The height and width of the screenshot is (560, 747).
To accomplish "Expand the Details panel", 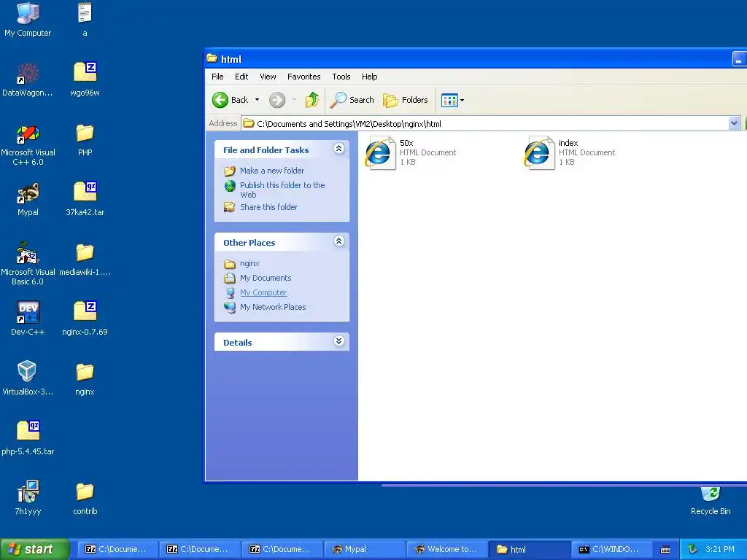I will click(x=338, y=341).
